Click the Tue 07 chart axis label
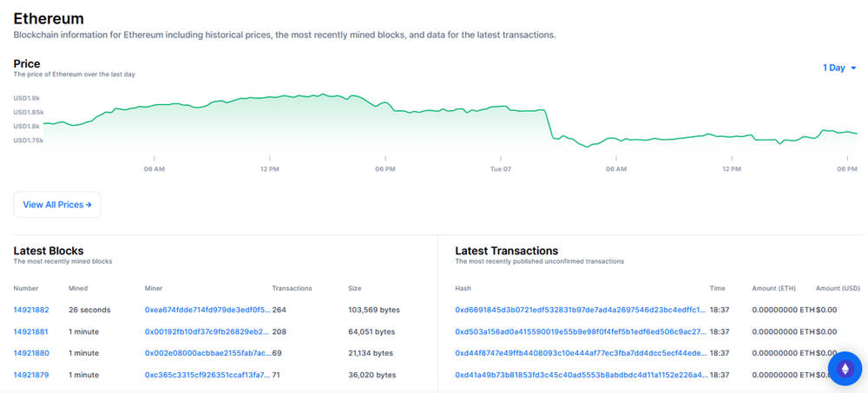868x393 pixels. (501, 169)
